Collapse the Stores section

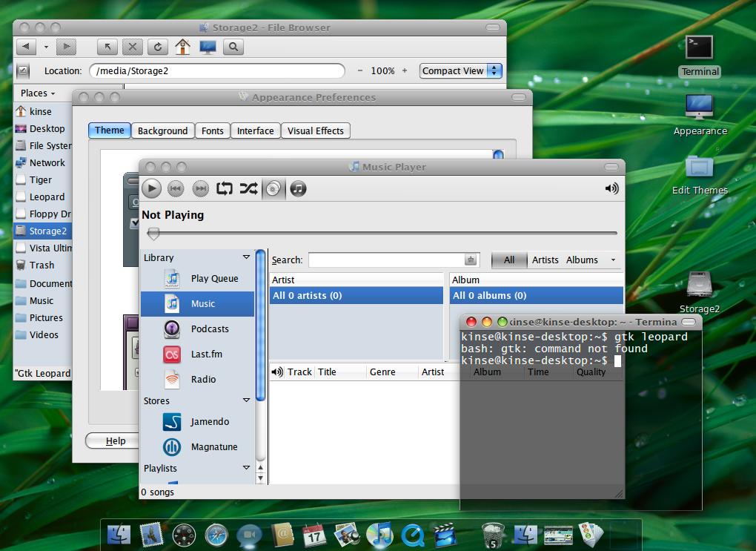coord(246,400)
